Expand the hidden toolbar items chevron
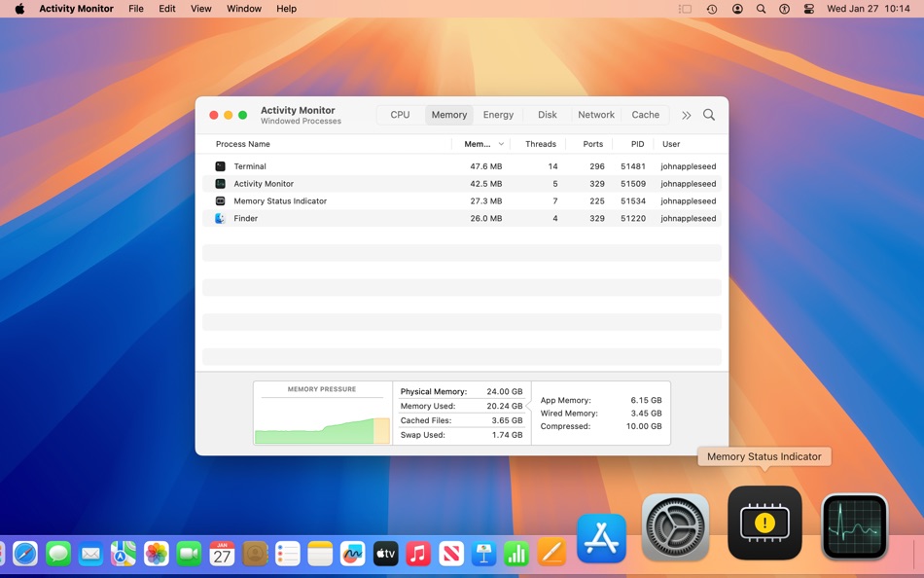 coord(687,114)
